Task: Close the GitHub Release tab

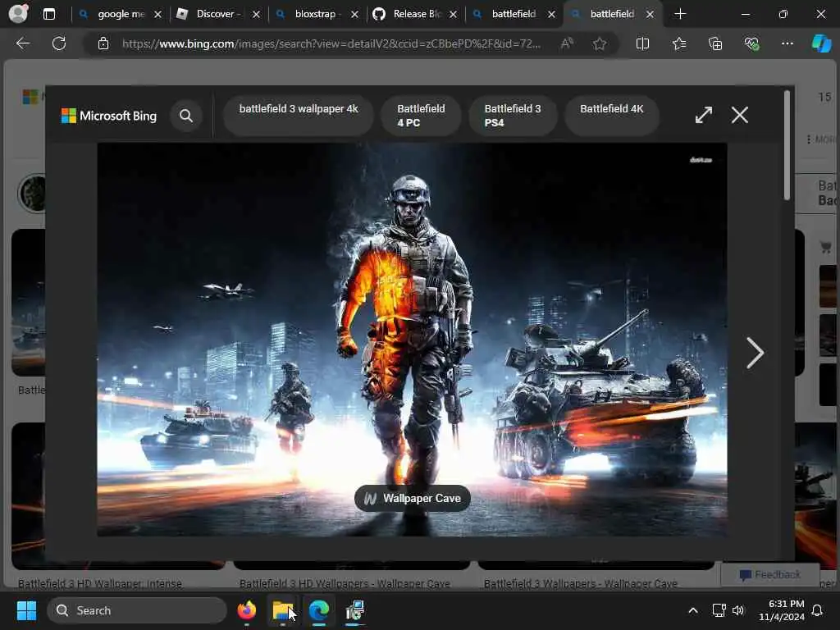Action: pos(453,15)
